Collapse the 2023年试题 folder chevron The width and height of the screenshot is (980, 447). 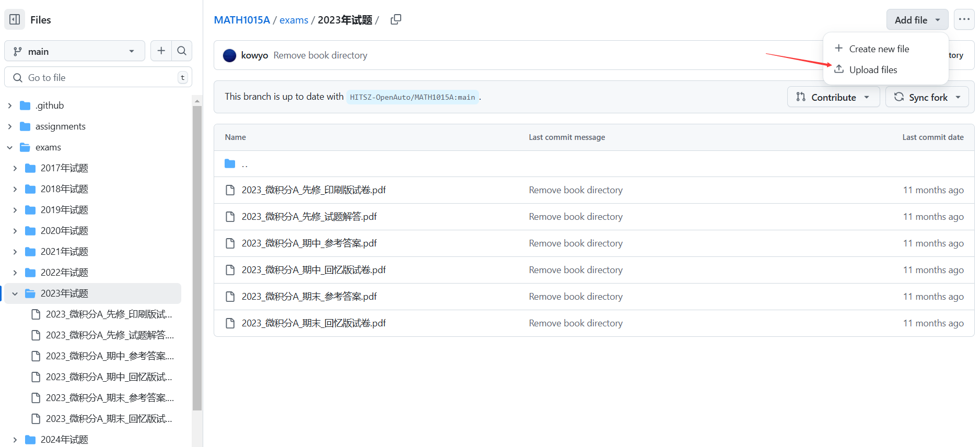15,293
